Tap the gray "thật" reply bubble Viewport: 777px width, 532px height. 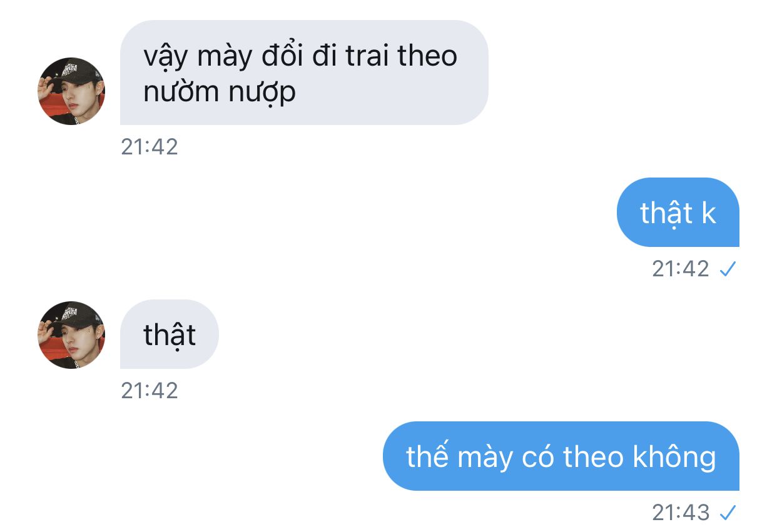(170, 334)
